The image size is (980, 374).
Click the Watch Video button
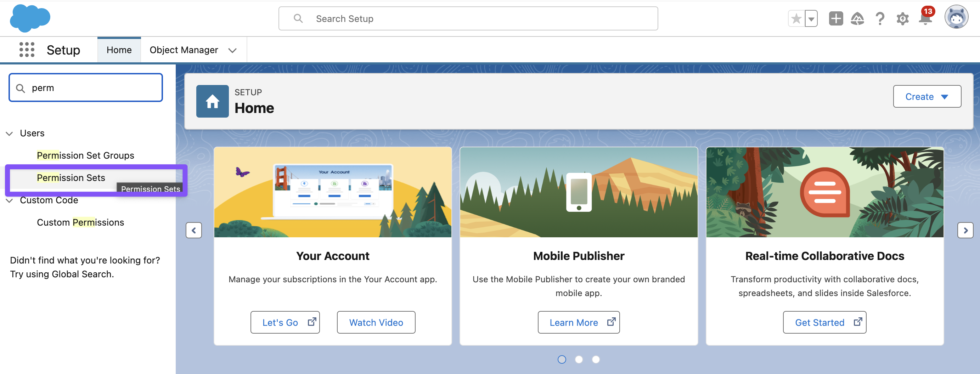pos(376,322)
